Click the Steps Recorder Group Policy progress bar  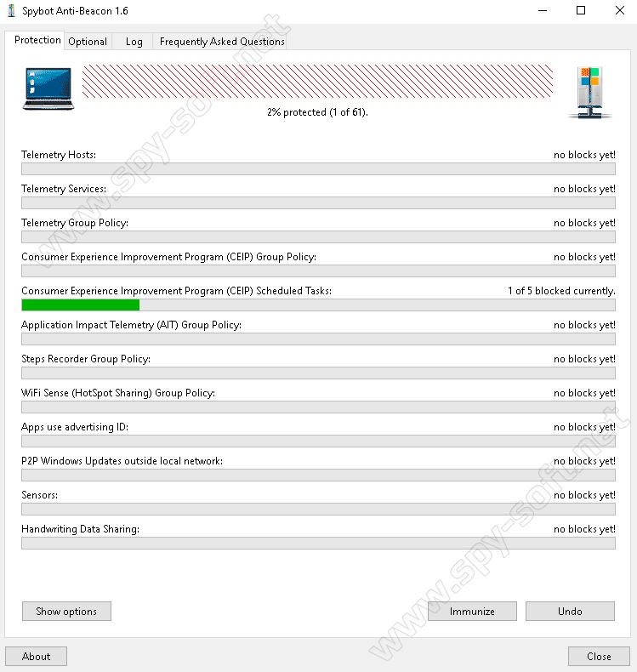pos(318,373)
